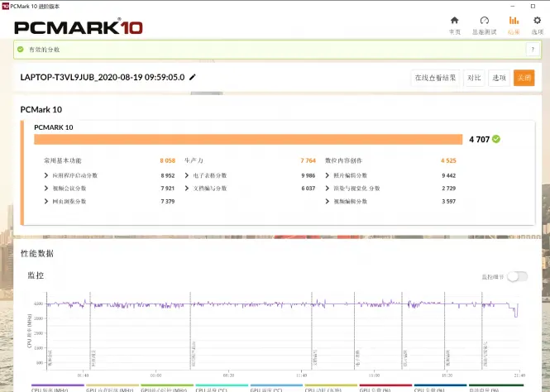Select the cyan CPU 温度 (°C) legend swatch
Image resolution: width=550 pixels, height=392 pixels.
pyautogui.click(x=222, y=385)
